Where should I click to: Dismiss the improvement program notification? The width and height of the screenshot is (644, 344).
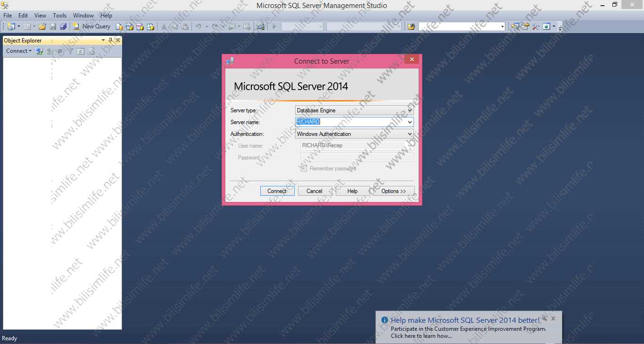point(553,319)
